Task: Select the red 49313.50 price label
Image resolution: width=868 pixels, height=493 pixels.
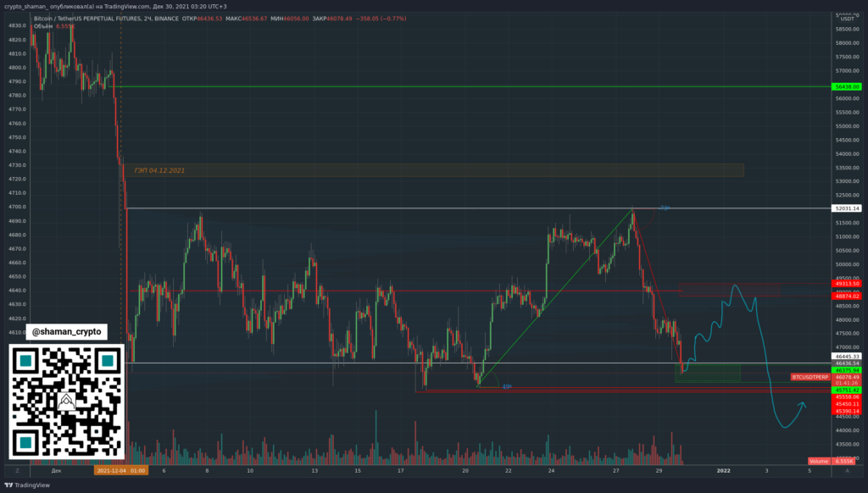Action: tap(846, 284)
